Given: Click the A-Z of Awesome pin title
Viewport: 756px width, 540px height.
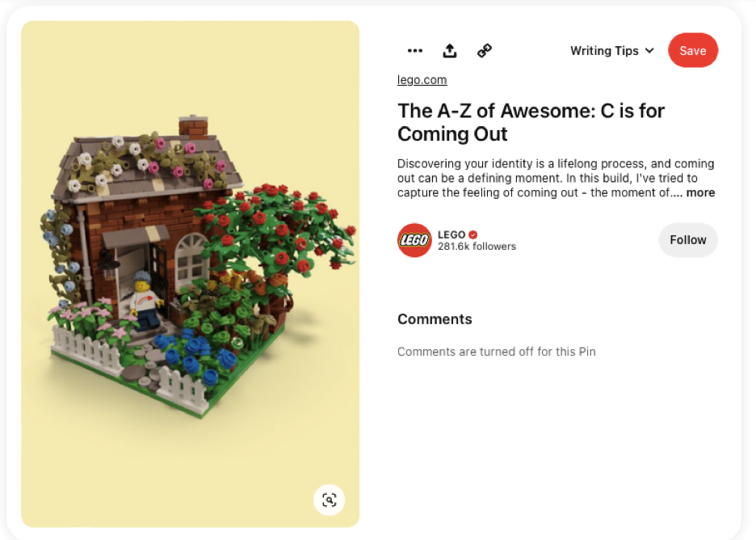Looking at the screenshot, I should (531, 122).
